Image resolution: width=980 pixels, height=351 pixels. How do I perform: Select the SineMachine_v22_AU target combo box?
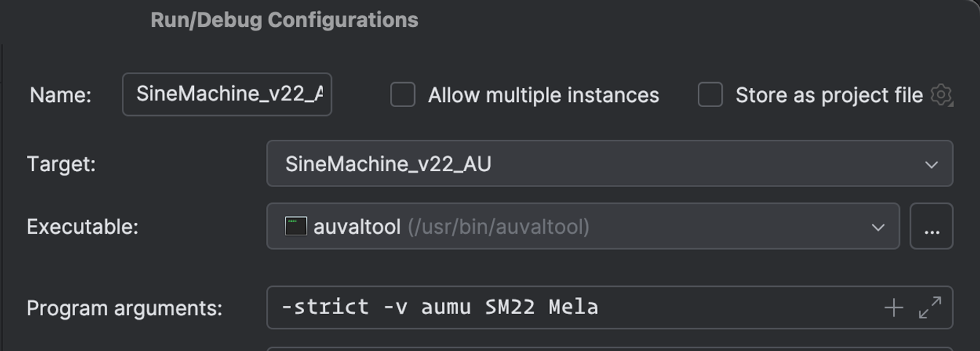pyautogui.click(x=583, y=164)
